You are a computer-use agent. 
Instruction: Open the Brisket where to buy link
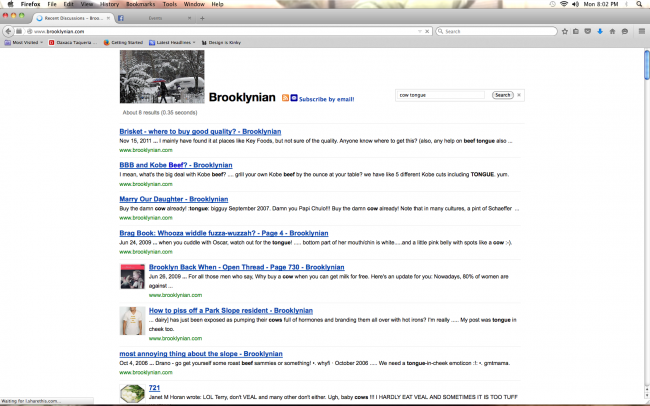(200, 131)
